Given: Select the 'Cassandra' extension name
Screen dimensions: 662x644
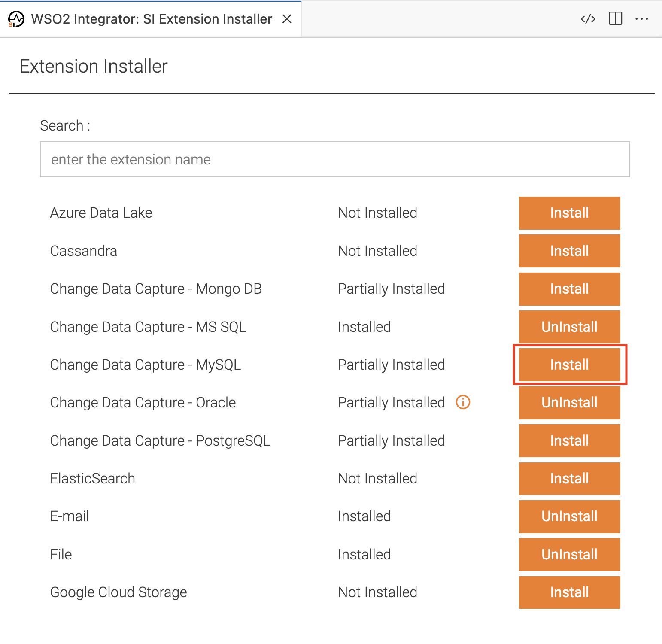Looking at the screenshot, I should pyautogui.click(x=84, y=251).
